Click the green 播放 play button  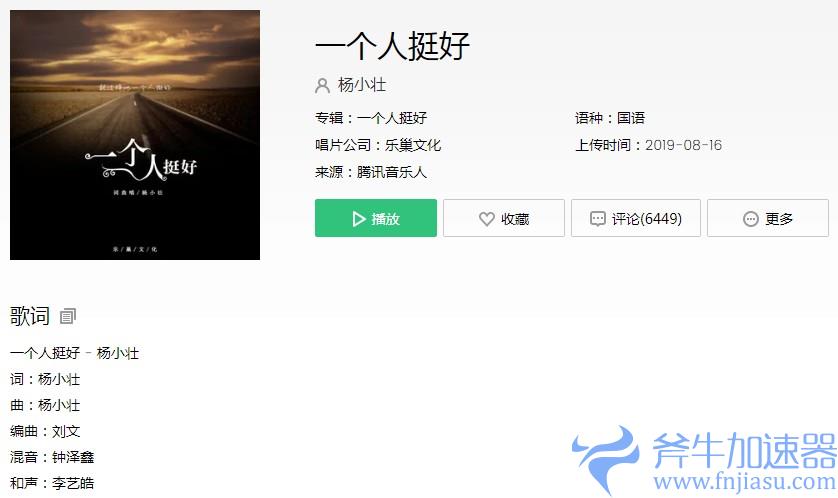376,218
